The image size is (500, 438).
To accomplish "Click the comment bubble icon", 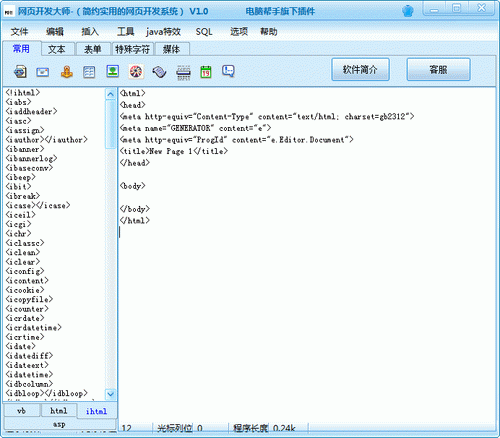I will tap(228, 71).
